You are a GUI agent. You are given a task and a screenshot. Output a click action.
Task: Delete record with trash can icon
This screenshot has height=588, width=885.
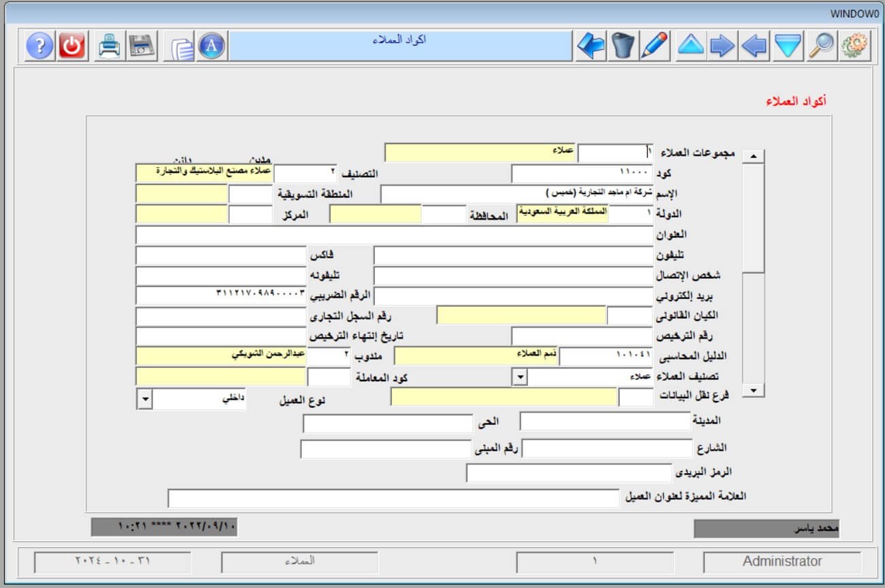622,46
